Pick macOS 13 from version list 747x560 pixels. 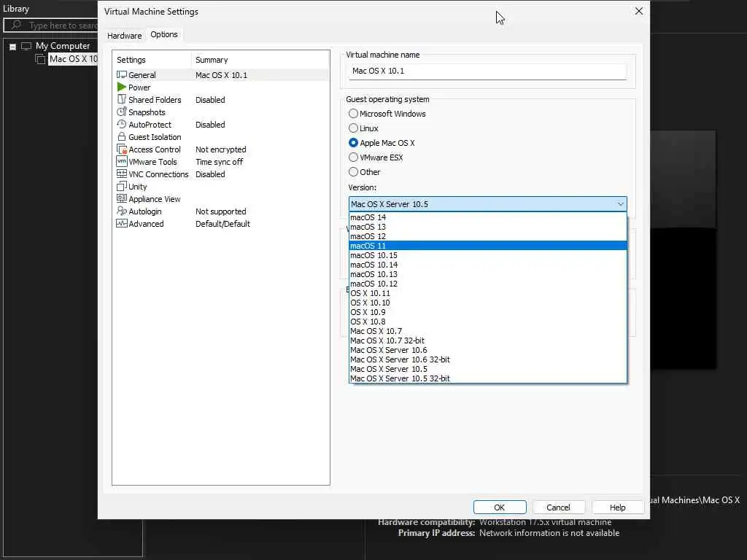click(x=488, y=227)
